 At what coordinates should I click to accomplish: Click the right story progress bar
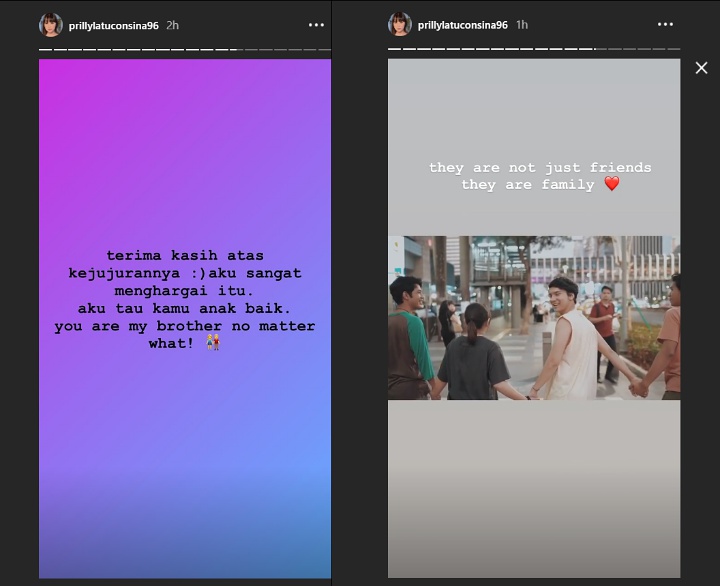pos(534,49)
